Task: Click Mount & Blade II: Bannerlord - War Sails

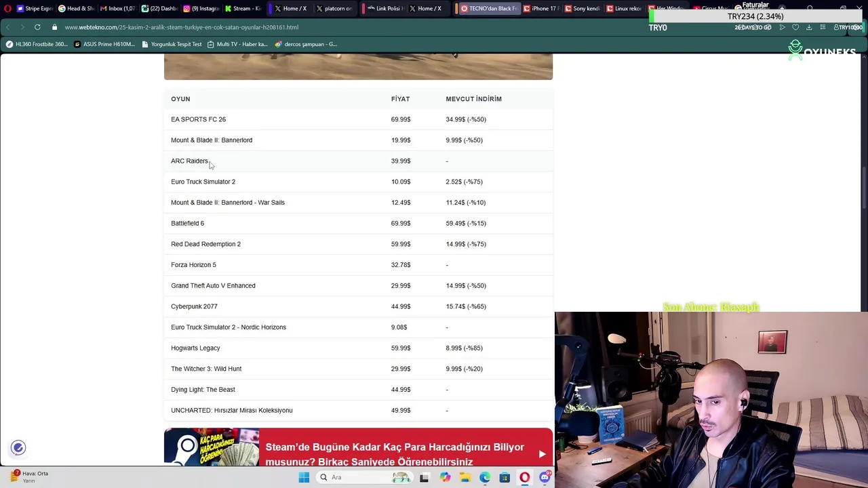Action: [x=228, y=203]
